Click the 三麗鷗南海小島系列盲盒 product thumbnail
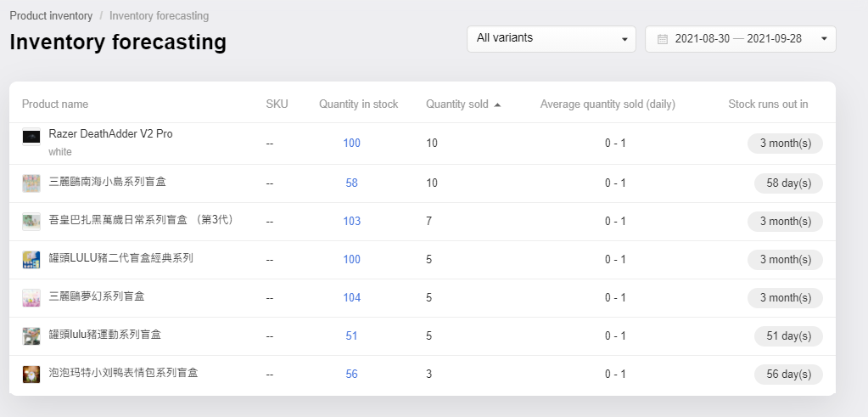 click(31, 183)
